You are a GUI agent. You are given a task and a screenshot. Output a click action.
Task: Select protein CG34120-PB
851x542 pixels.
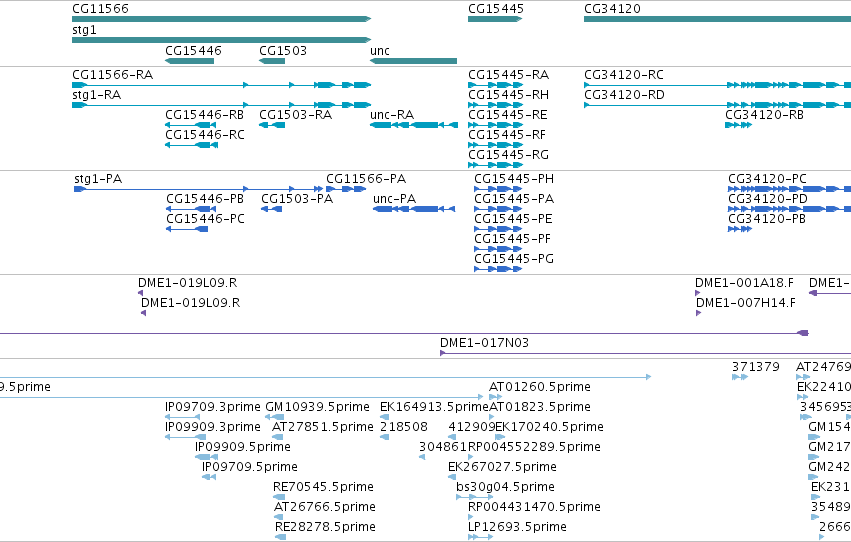pyautogui.click(x=740, y=229)
